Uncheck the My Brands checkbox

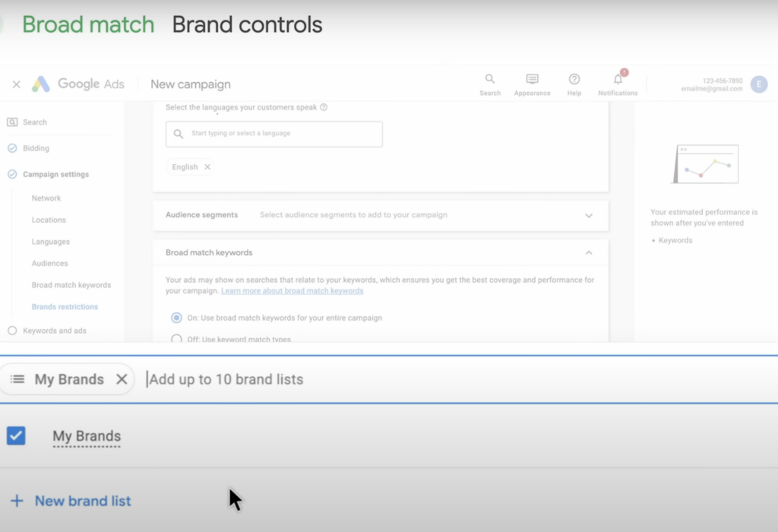click(16, 435)
